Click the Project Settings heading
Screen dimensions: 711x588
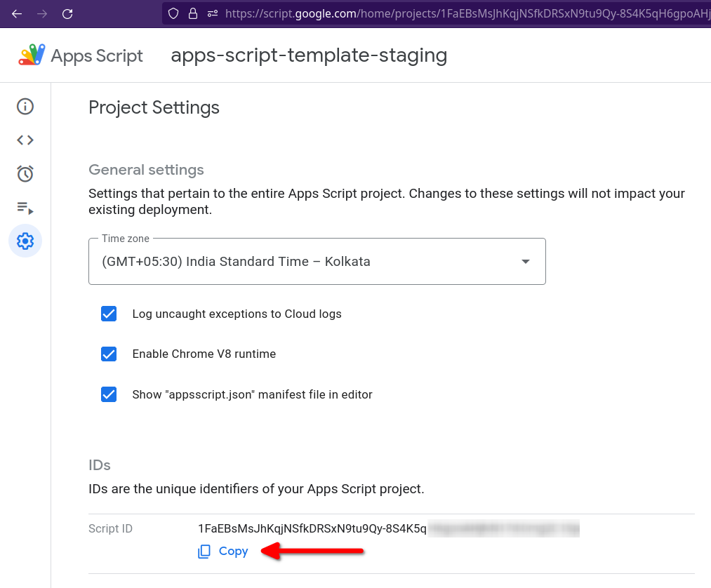click(154, 108)
